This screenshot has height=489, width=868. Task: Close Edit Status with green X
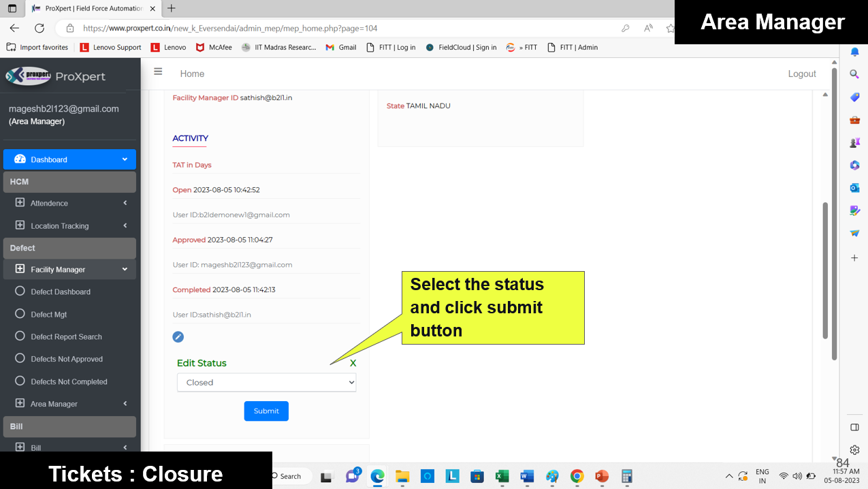coord(353,363)
